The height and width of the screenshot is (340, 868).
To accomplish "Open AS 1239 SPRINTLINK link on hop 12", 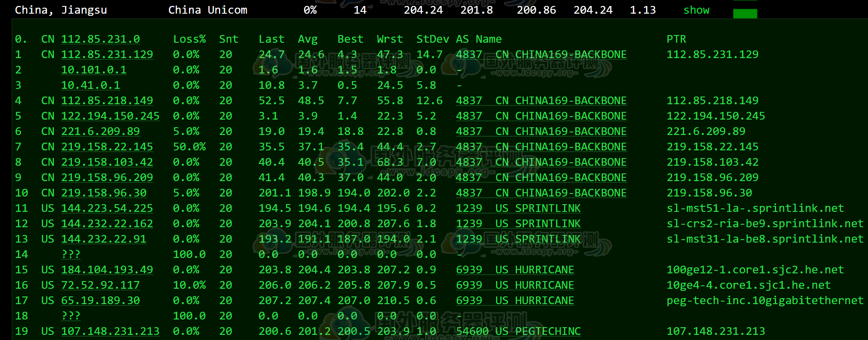I will point(518,223).
